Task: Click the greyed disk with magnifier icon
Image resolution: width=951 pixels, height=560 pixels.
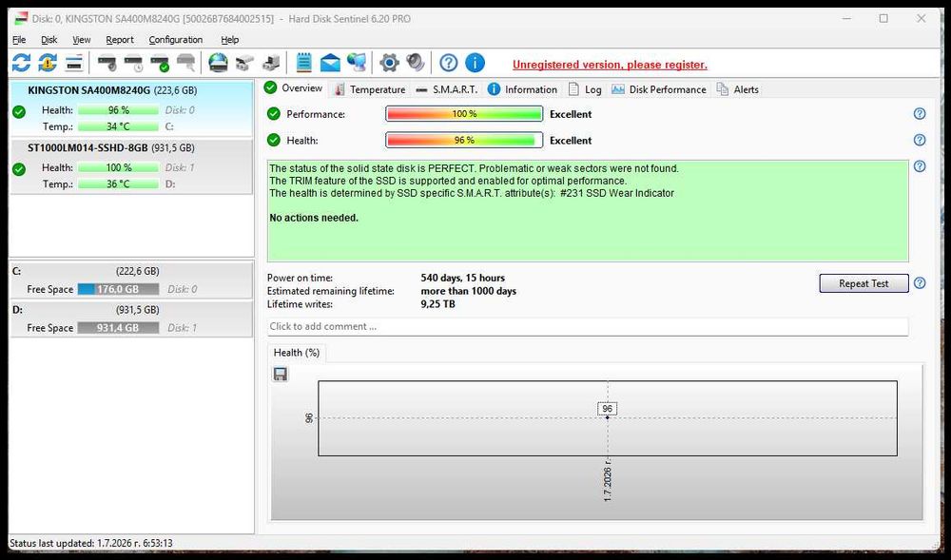Action: (186, 63)
